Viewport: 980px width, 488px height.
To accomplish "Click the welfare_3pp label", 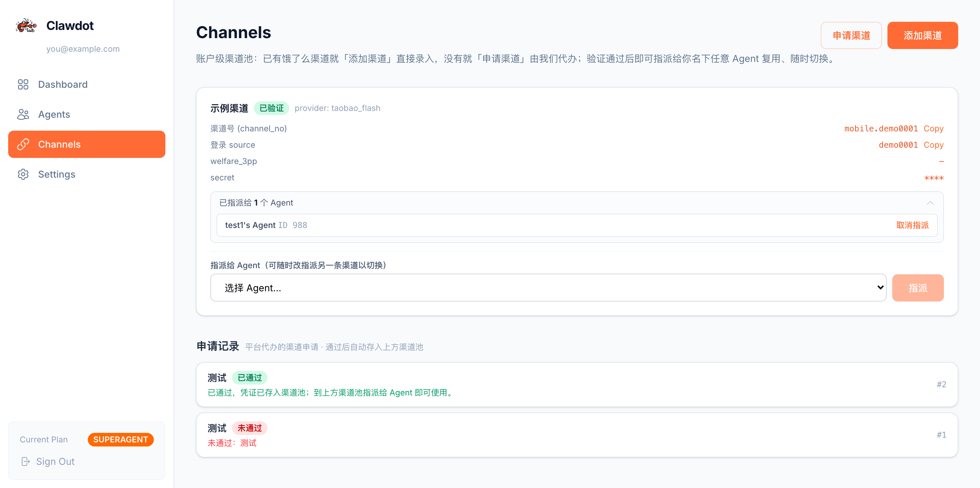I will pyautogui.click(x=233, y=161).
